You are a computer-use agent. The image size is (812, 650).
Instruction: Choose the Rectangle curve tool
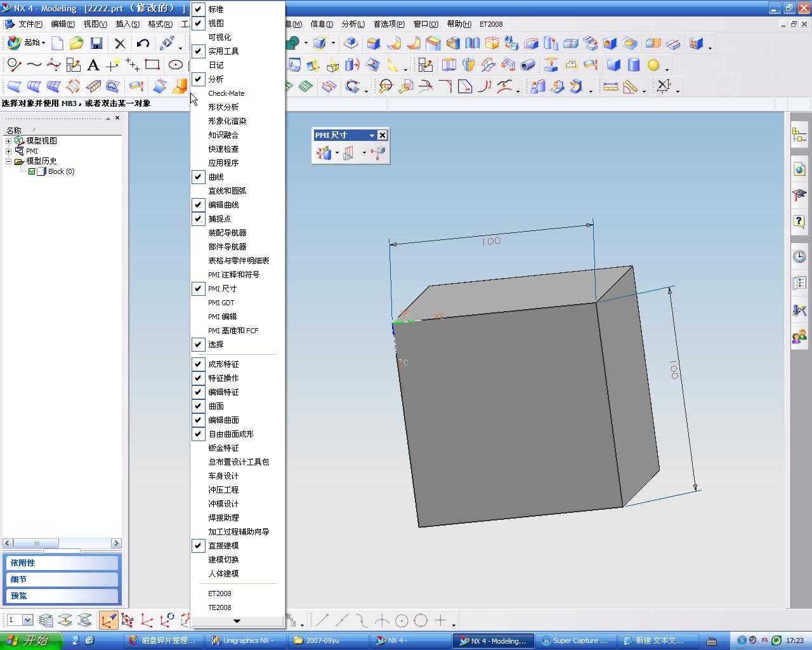pyautogui.click(x=152, y=65)
